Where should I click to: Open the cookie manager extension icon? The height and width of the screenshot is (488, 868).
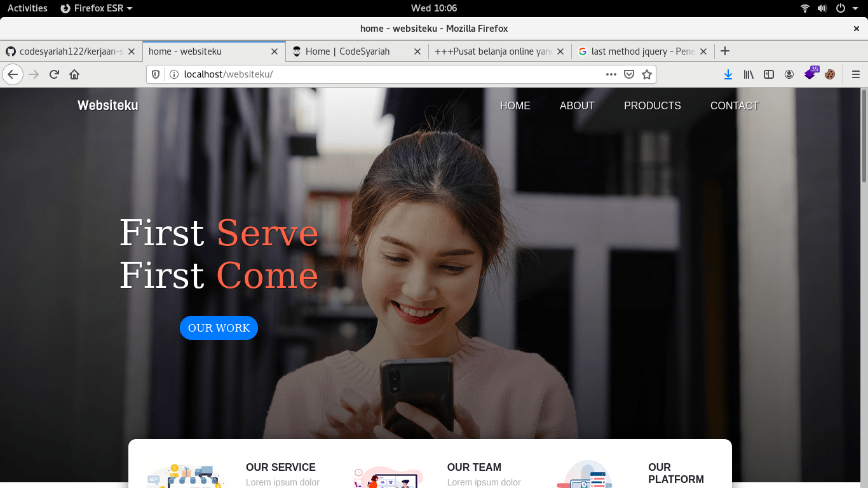[x=829, y=74]
